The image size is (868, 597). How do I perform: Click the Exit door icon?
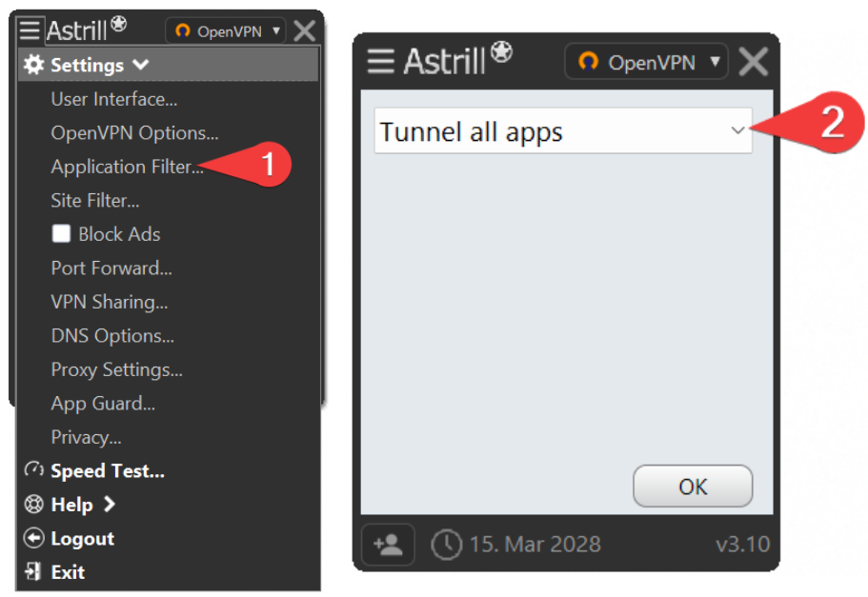coord(33,571)
